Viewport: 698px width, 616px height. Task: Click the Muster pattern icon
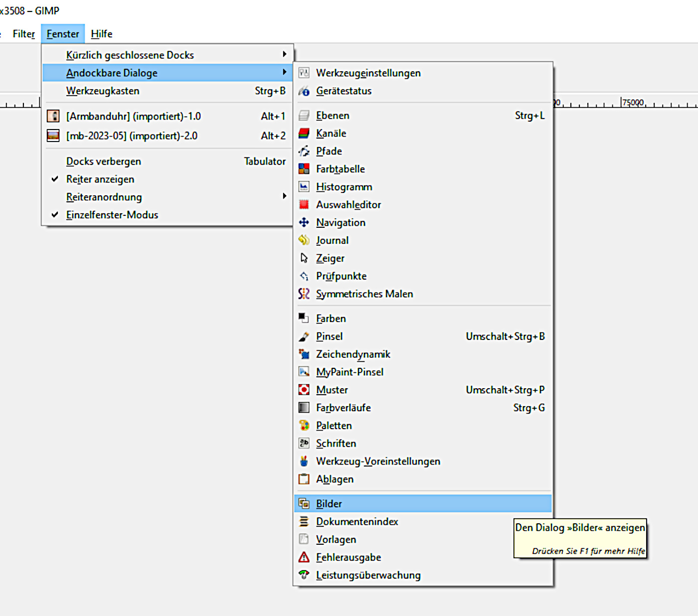(x=304, y=390)
